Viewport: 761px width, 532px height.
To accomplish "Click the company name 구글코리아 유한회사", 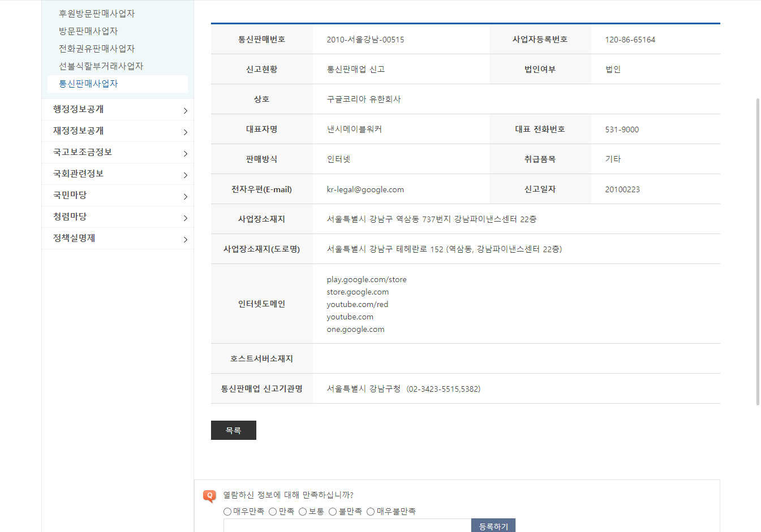I will coord(364,99).
